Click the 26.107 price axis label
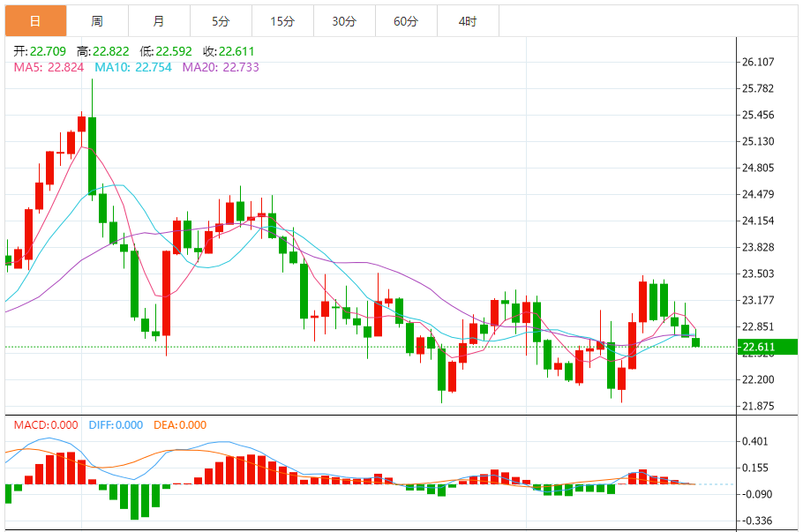Viewport: 803px width, 532px height. 759,62
